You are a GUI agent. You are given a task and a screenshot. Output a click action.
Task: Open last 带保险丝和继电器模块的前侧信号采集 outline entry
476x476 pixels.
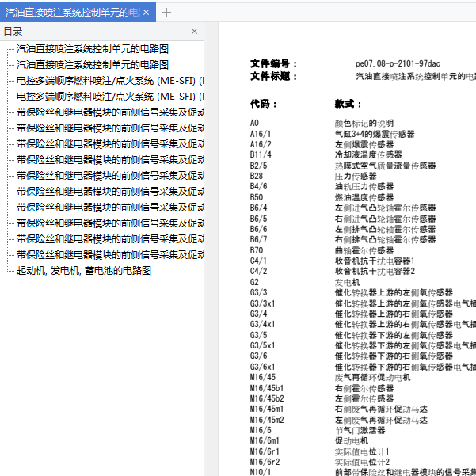coord(110,255)
